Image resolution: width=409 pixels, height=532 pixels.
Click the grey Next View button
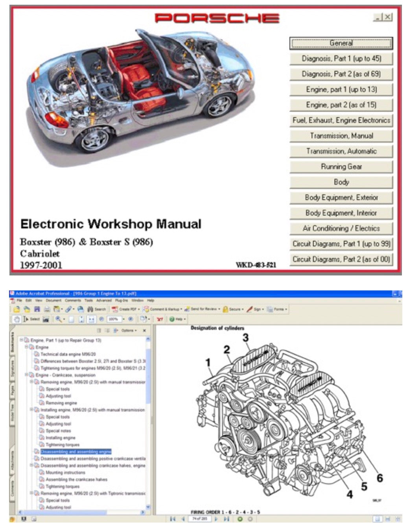pos(250,519)
